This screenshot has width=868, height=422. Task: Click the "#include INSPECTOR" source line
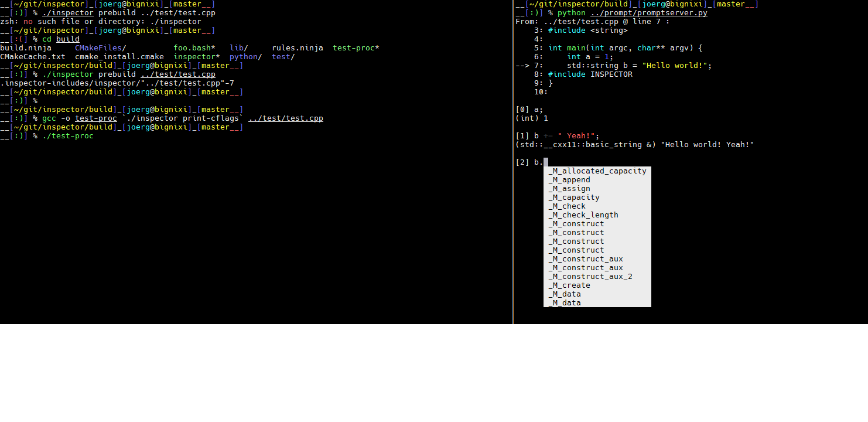(x=590, y=74)
